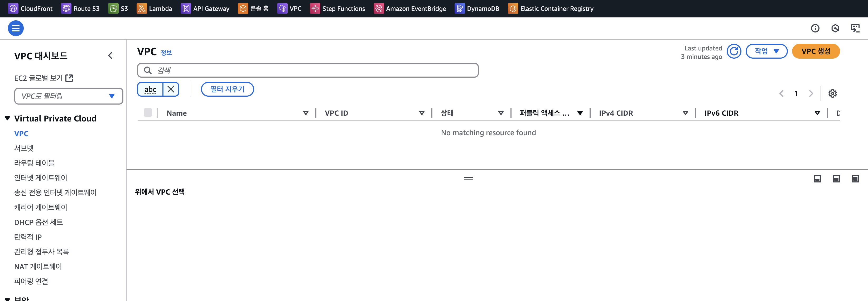The width and height of the screenshot is (868, 301).
Task: Click 필터 지우기 button
Action: [228, 89]
